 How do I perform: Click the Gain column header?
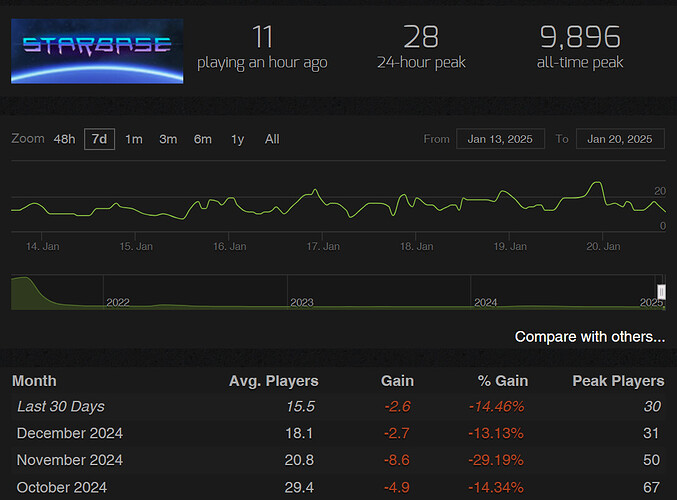[x=397, y=381]
